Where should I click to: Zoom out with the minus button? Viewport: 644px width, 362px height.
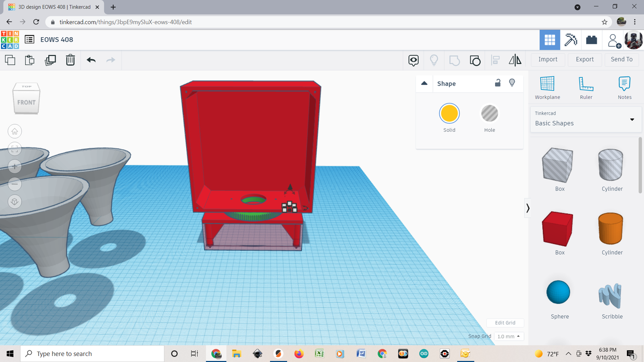[x=15, y=184]
